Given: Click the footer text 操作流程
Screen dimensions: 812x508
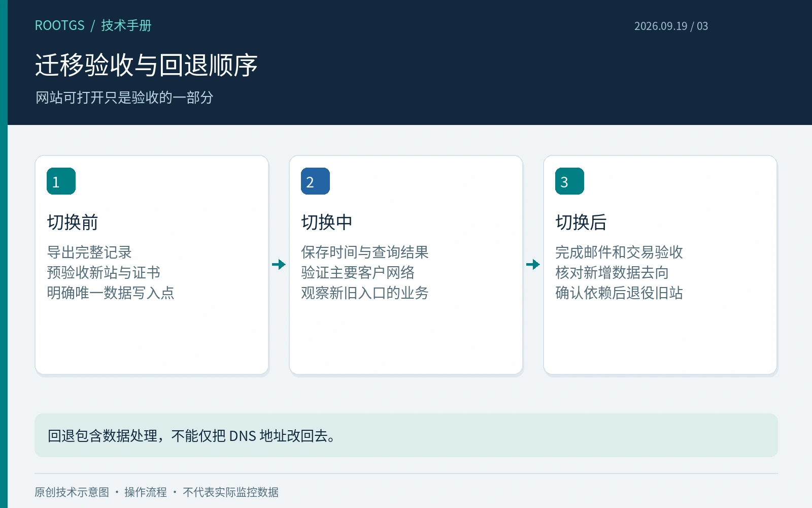Looking at the screenshot, I should [146, 492].
